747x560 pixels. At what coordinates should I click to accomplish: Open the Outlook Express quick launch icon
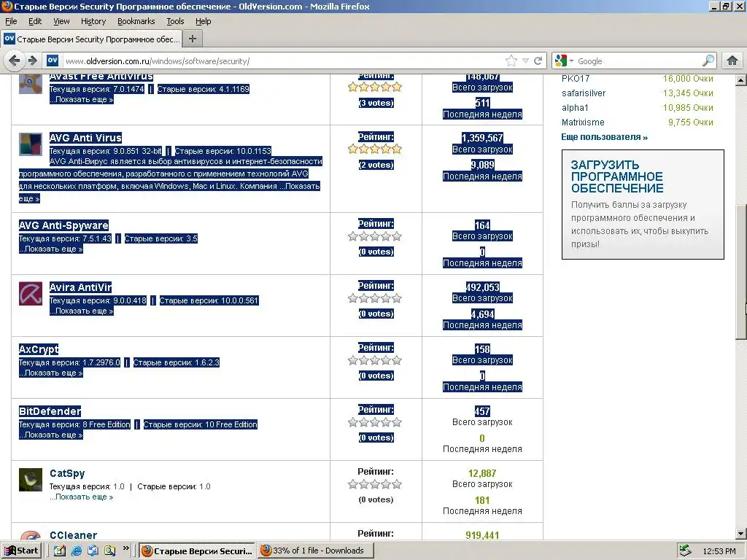point(93,551)
